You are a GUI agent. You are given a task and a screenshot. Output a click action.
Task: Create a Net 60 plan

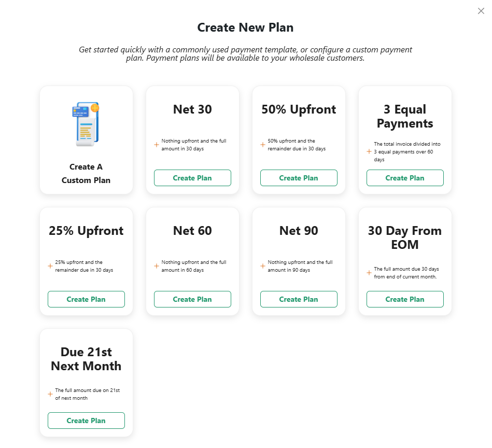pyautogui.click(x=192, y=299)
